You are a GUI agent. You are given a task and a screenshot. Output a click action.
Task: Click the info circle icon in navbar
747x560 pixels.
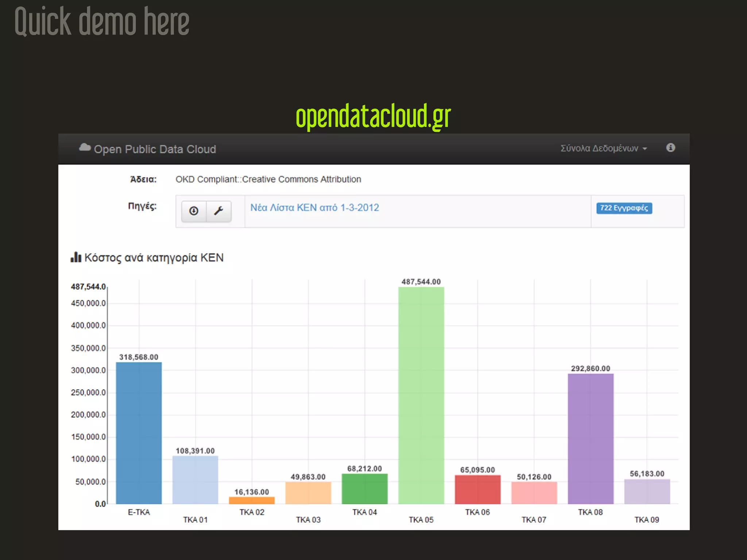pos(670,148)
